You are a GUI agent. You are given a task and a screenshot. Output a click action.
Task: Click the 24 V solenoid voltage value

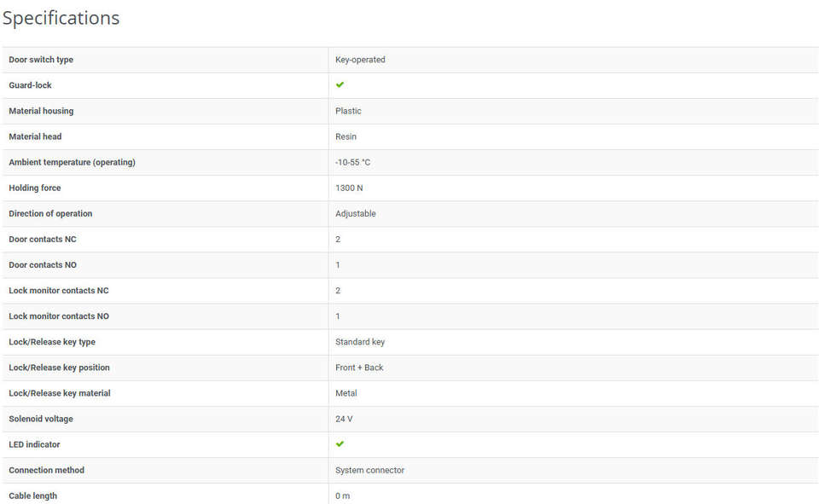[344, 419]
